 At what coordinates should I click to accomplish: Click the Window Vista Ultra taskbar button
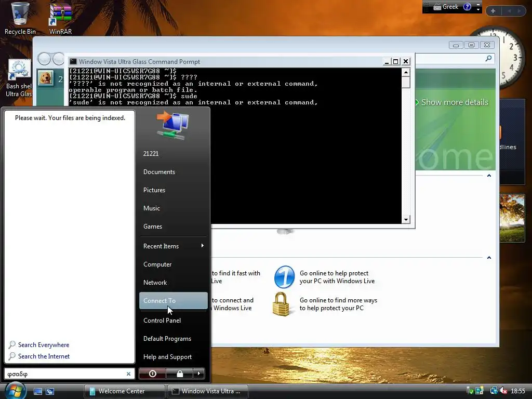[x=208, y=391]
